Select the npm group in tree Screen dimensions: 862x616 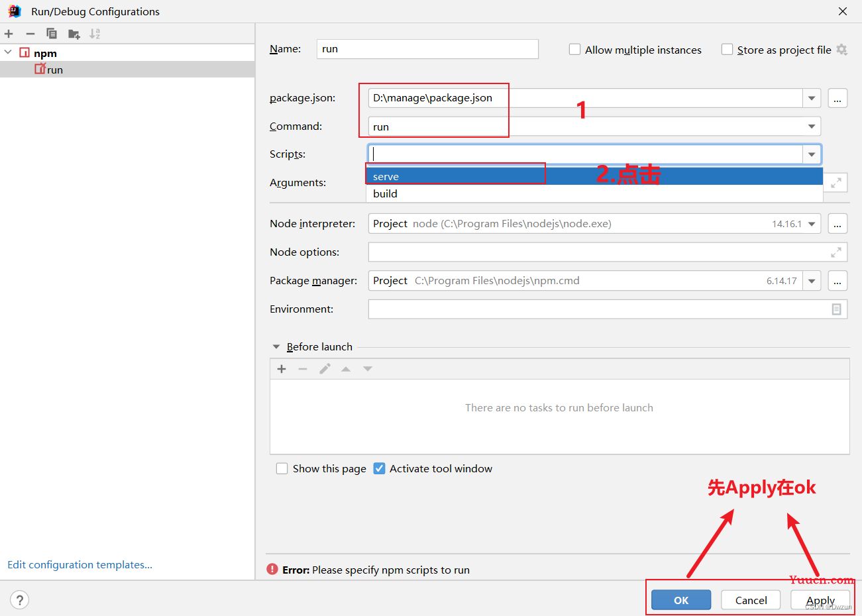(x=45, y=53)
